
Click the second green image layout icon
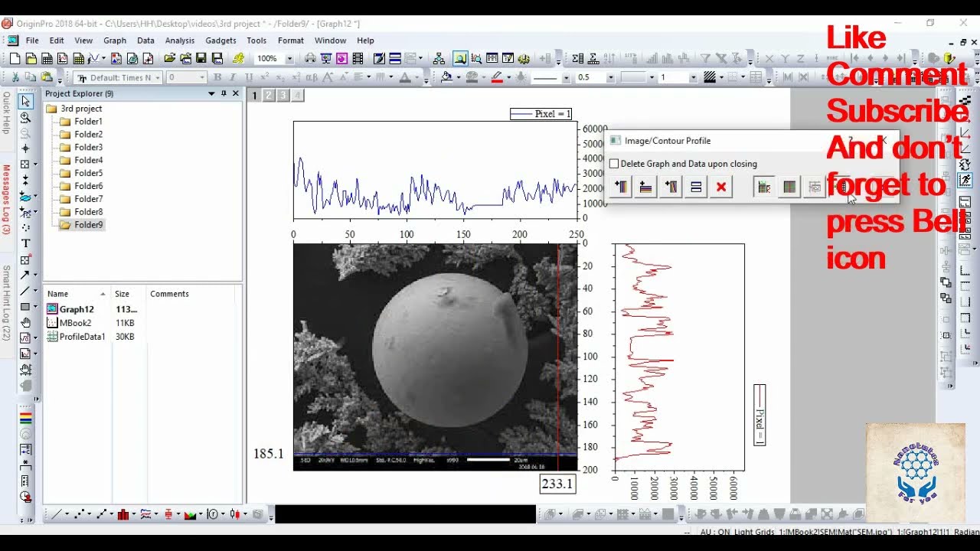click(x=789, y=187)
